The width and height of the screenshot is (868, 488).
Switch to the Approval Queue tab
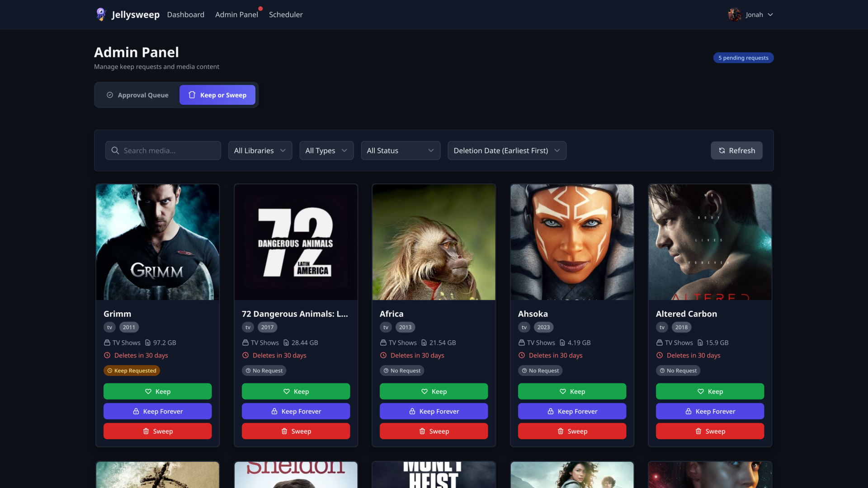137,95
